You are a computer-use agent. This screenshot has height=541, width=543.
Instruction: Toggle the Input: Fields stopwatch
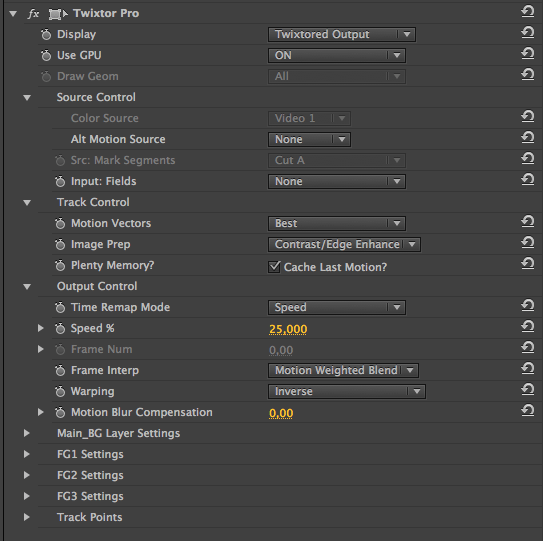tap(60, 181)
